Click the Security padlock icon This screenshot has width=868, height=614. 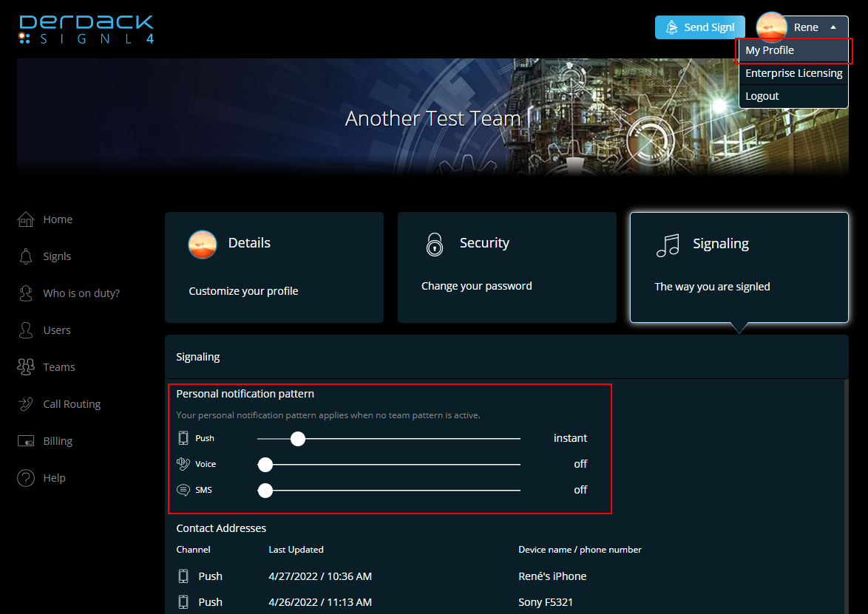(x=435, y=244)
